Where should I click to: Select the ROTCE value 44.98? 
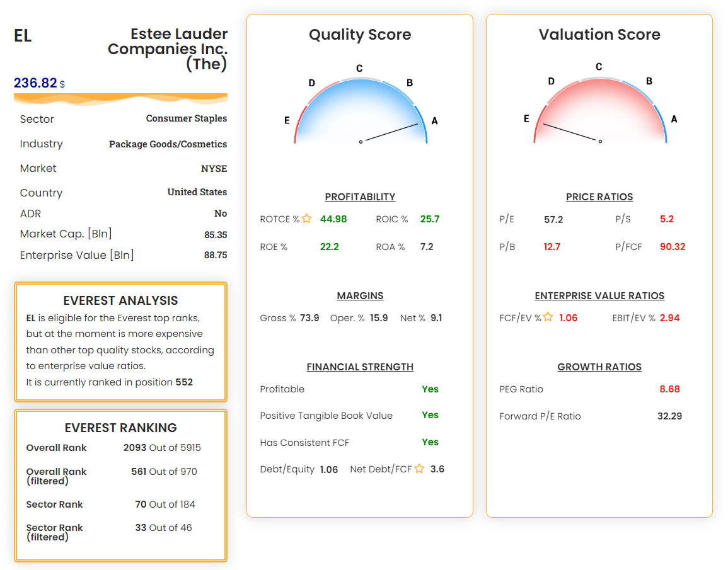[x=333, y=219]
